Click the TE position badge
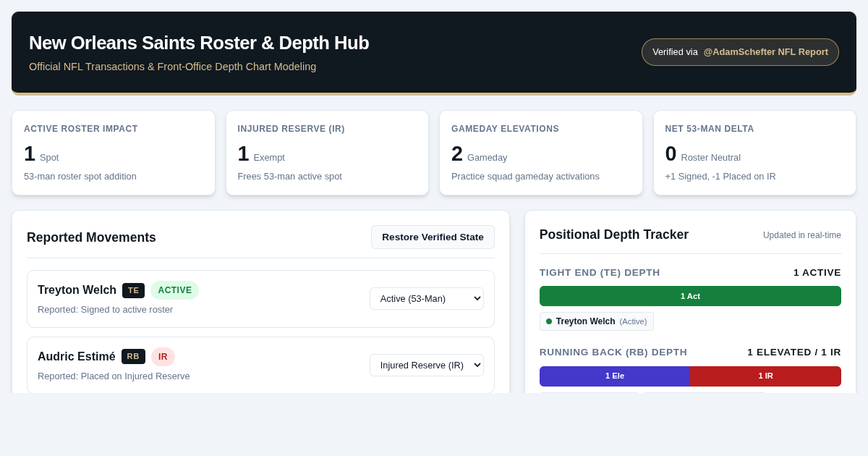Image resolution: width=868 pixels, height=456 pixels. pyautogui.click(x=133, y=290)
